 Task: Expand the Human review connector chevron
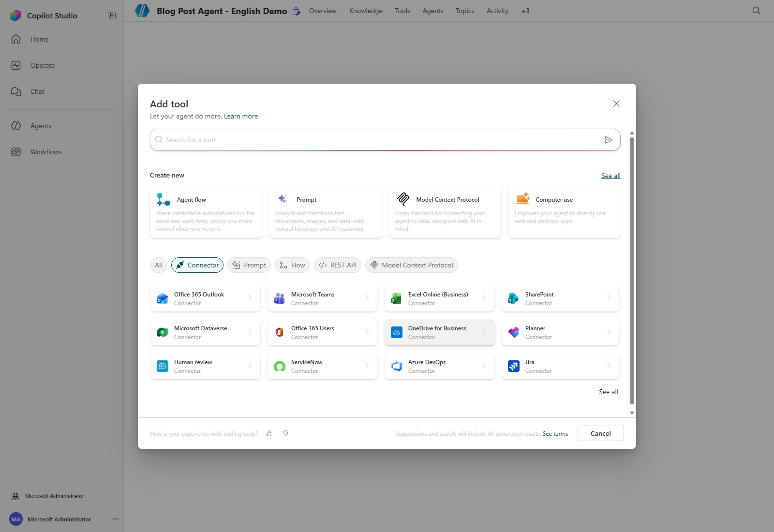[250, 365]
